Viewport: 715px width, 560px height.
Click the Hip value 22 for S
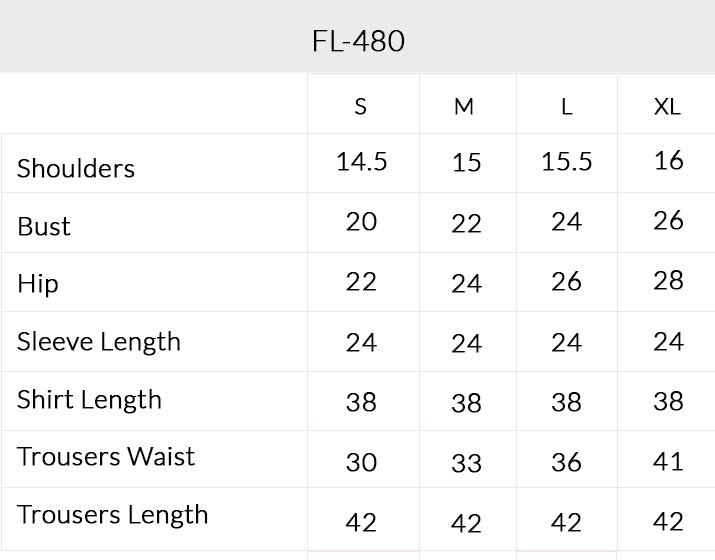[361, 282]
